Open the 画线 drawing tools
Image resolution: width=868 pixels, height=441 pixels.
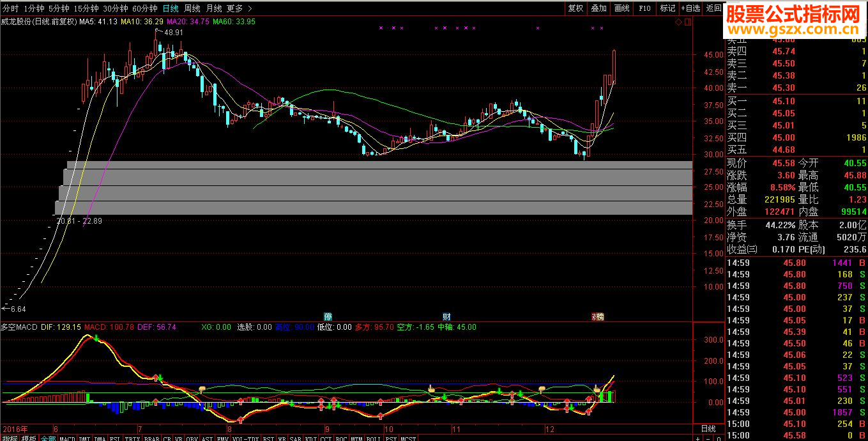point(621,8)
